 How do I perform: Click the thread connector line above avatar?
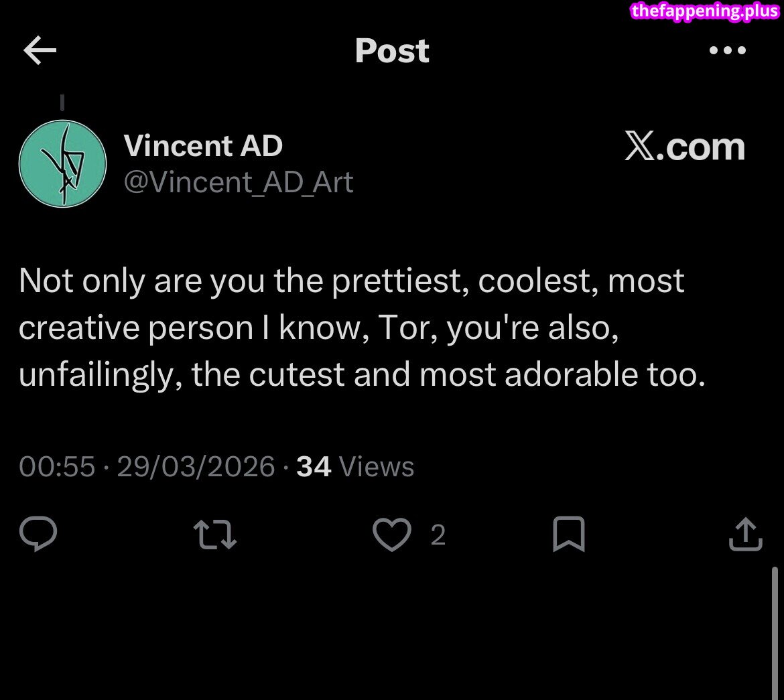pyautogui.click(x=62, y=102)
